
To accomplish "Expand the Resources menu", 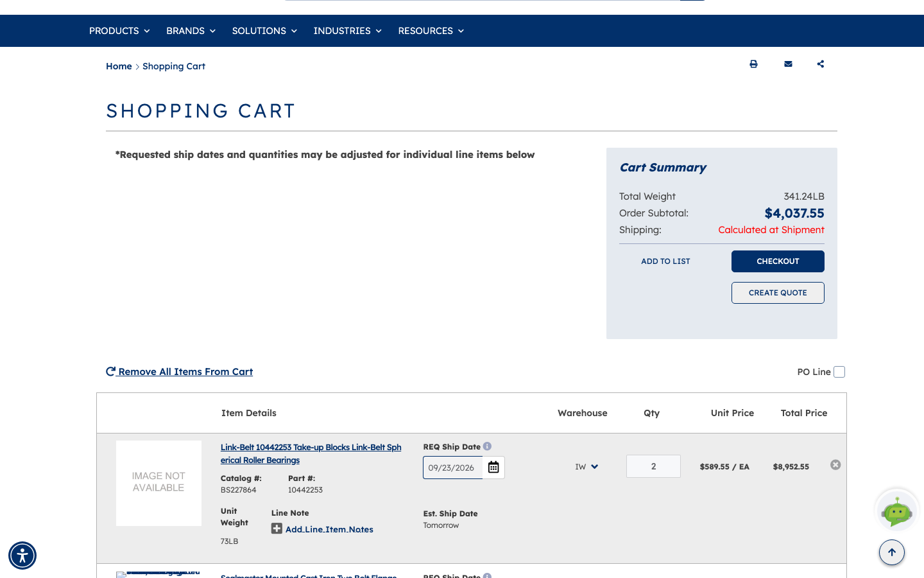I will pyautogui.click(x=431, y=31).
